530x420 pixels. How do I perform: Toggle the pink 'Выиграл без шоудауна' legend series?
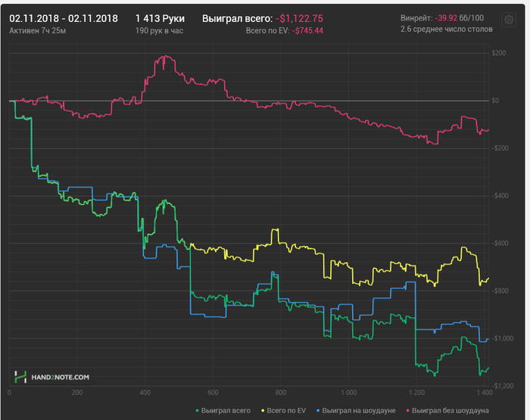(x=447, y=410)
